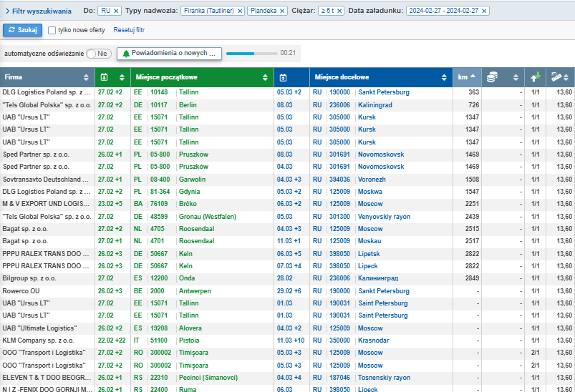Click Berlin origin in Tels Global row
The height and width of the screenshot is (392, 575).
point(188,105)
